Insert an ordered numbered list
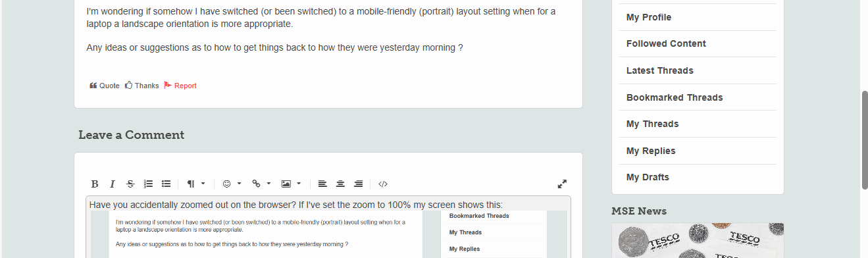The width and height of the screenshot is (868, 258). point(148,184)
